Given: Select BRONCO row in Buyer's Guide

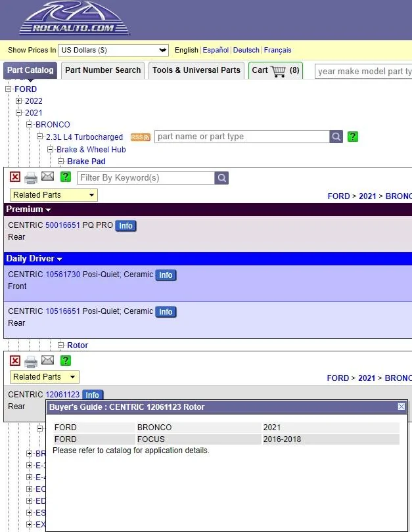Looking at the screenshot, I should click(226, 427).
